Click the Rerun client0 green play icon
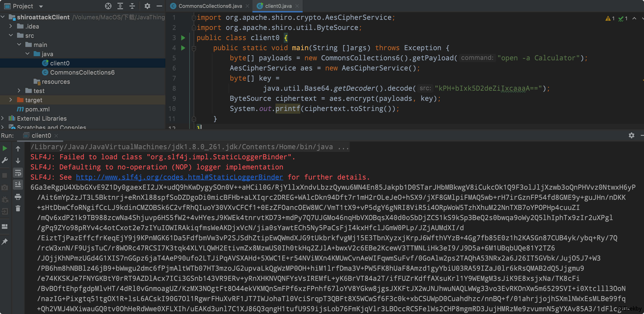Screen dimensions: 644x314 5,148
